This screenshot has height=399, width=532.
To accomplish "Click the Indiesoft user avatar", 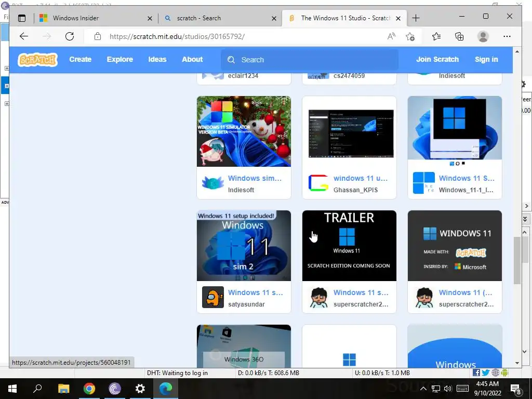I will pos(212,183).
